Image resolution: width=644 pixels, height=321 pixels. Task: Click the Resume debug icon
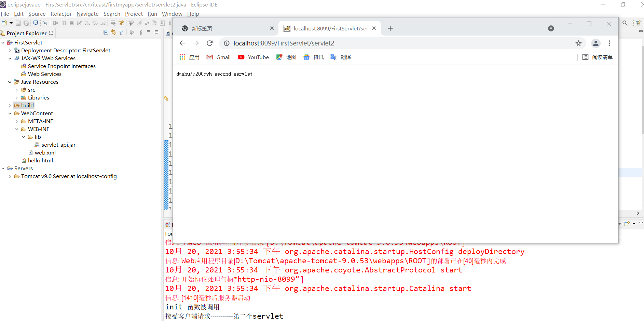pyautogui.click(x=56, y=23)
